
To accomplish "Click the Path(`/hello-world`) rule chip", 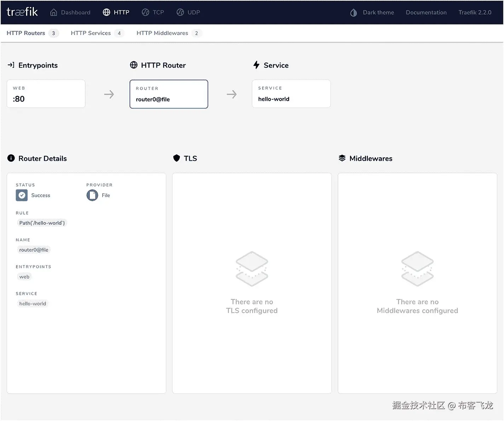I will click(x=42, y=223).
